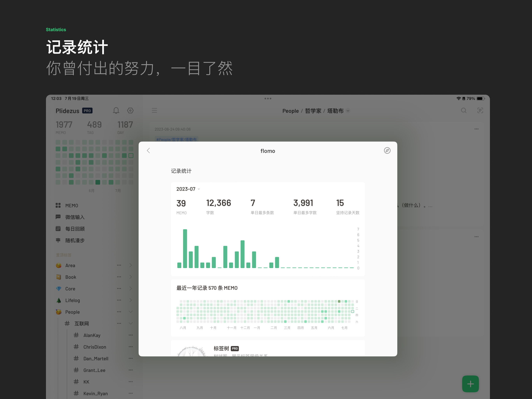Click the #People/哲学家/塔勒布 tag link
The width and height of the screenshot is (532, 399).
pos(176,139)
